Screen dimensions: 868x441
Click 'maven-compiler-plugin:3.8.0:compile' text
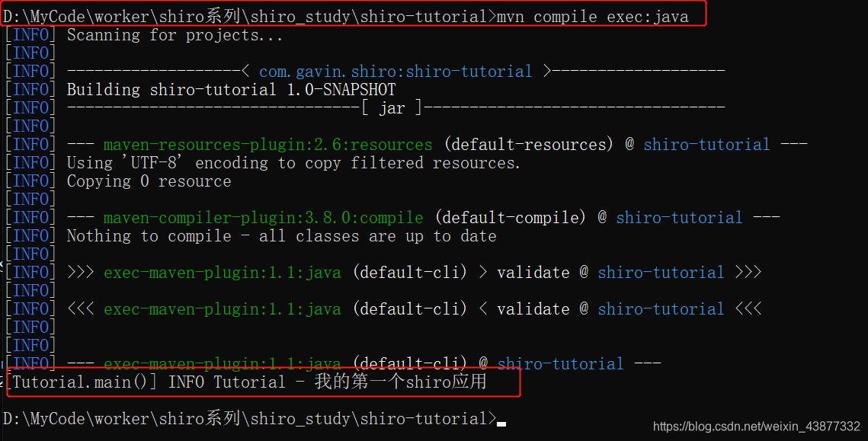(x=263, y=218)
